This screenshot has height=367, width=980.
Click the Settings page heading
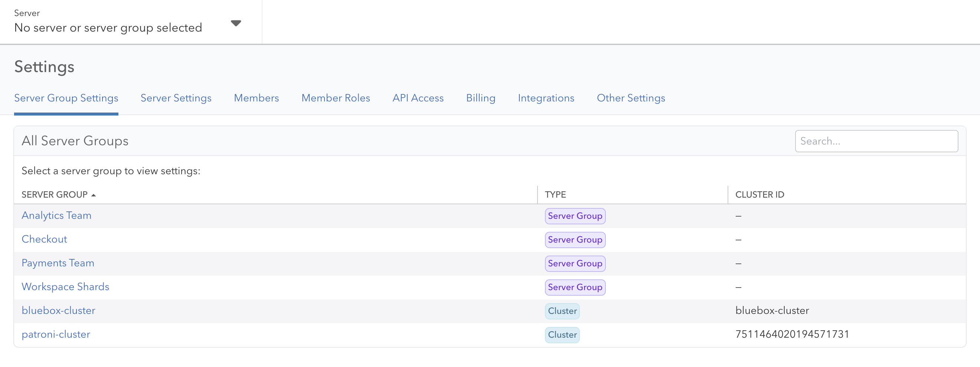click(x=44, y=66)
